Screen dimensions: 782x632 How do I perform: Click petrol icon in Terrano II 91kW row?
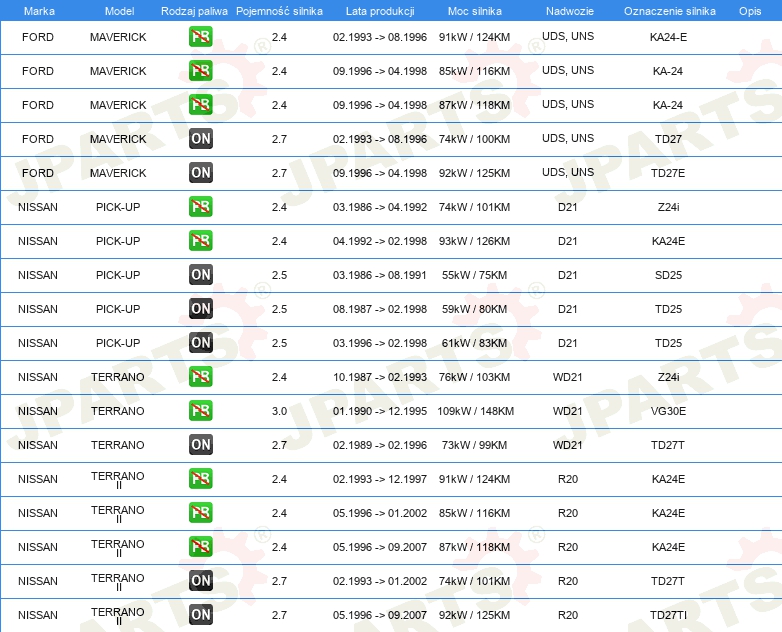[x=200, y=478]
